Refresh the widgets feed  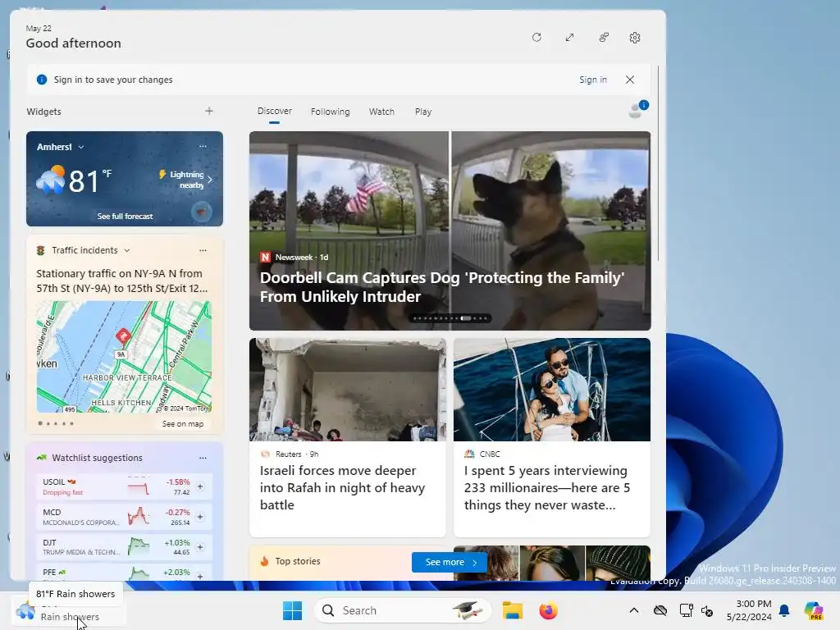click(x=536, y=38)
